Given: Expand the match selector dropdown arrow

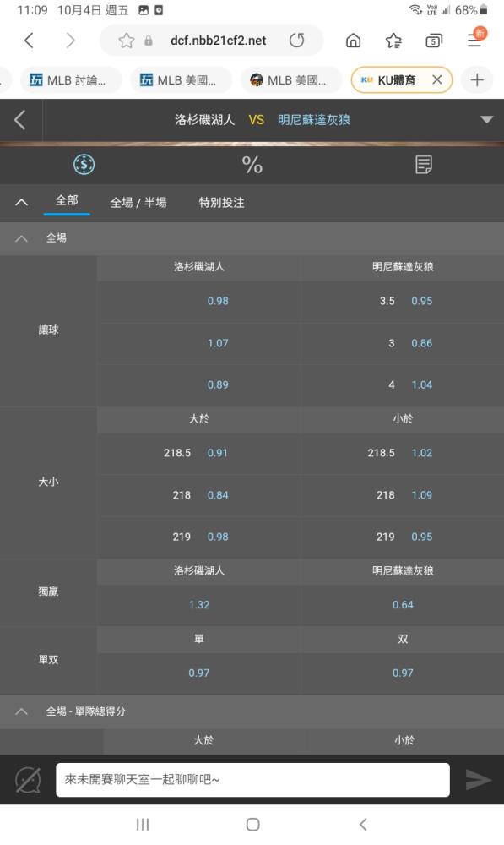Looking at the screenshot, I should (x=487, y=120).
